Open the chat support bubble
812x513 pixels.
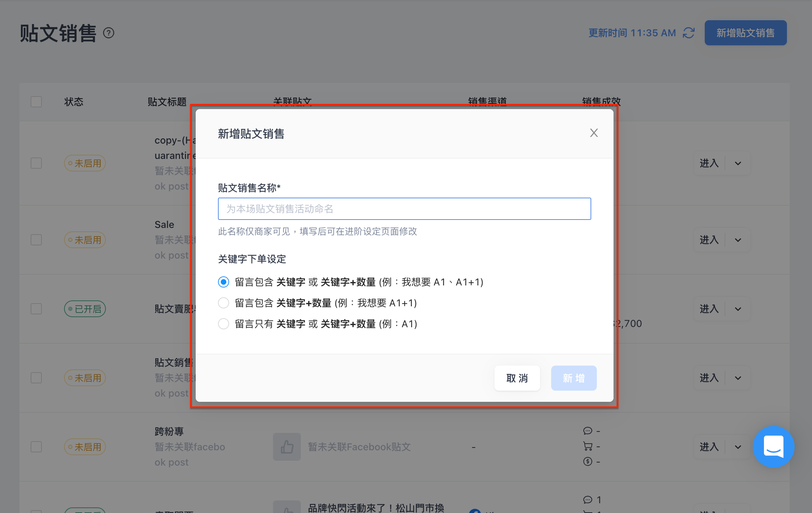click(x=773, y=446)
